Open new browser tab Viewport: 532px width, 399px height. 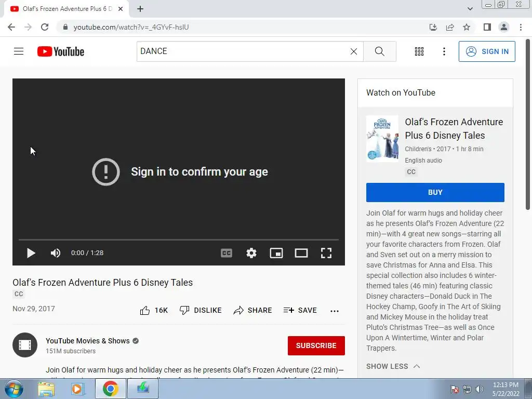pyautogui.click(x=140, y=9)
